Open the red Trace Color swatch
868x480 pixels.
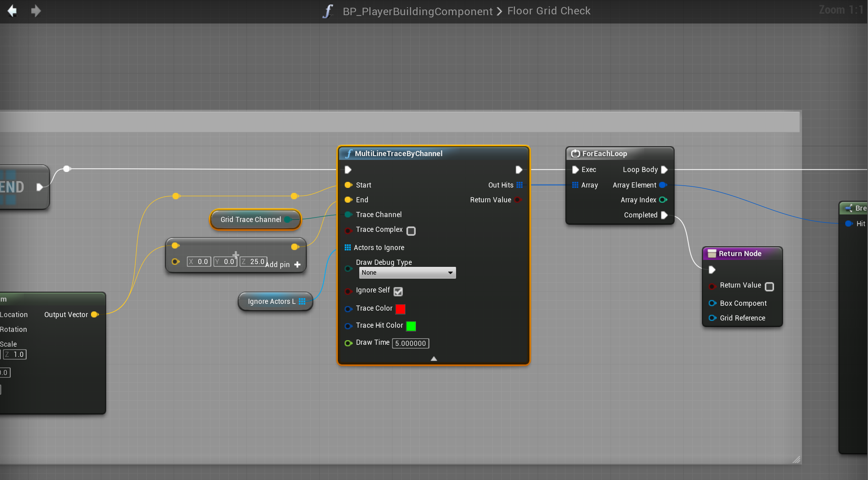400,309
